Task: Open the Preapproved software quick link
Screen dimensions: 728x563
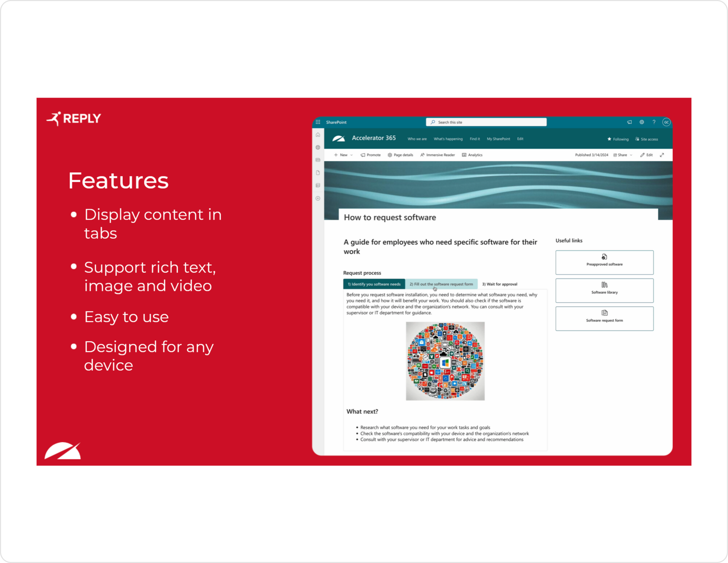Action: coord(604,262)
